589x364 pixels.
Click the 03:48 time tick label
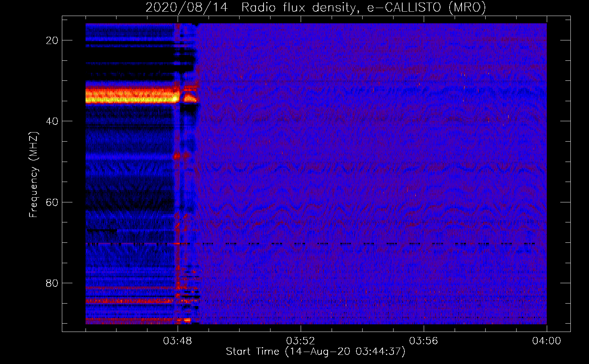pos(178,341)
